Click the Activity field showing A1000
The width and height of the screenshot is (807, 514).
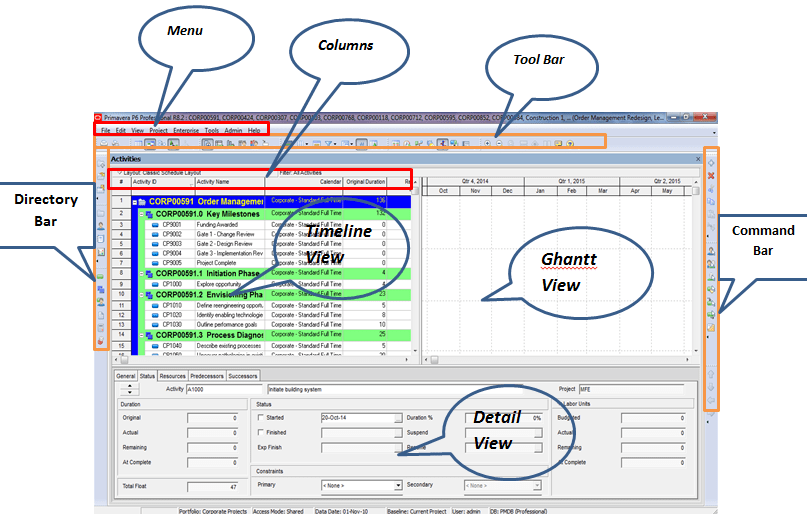click(225, 389)
